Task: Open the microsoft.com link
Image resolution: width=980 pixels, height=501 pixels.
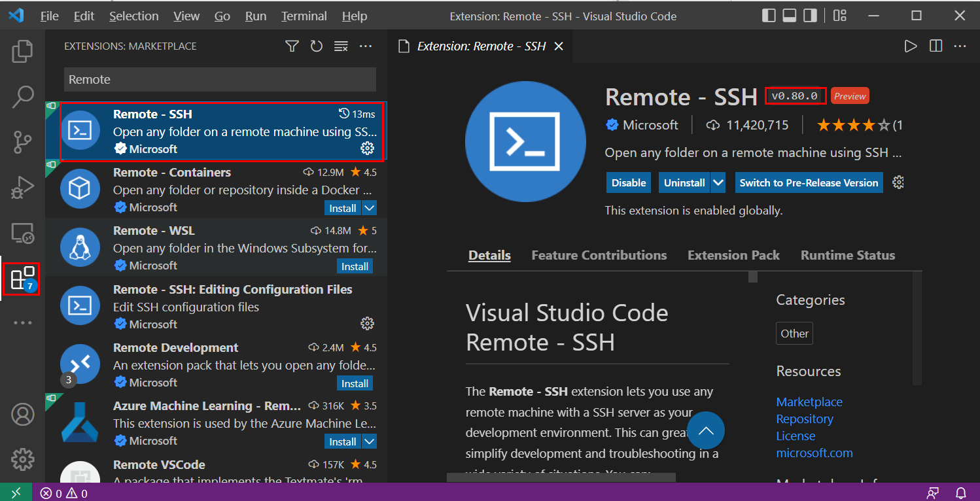Action: click(x=814, y=453)
